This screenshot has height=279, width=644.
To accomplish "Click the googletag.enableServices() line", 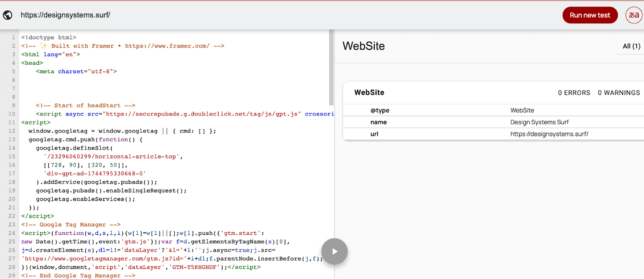I will pyautogui.click(x=85, y=199).
